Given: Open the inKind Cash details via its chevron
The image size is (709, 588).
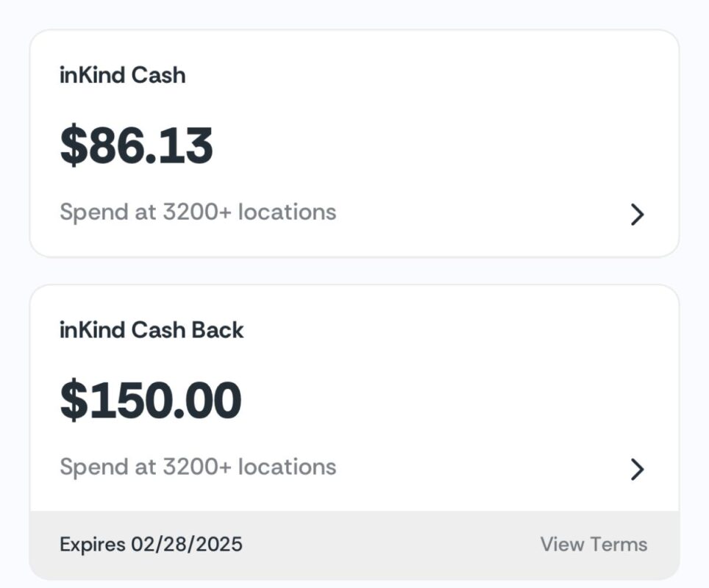Looking at the screenshot, I should click(637, 214).
